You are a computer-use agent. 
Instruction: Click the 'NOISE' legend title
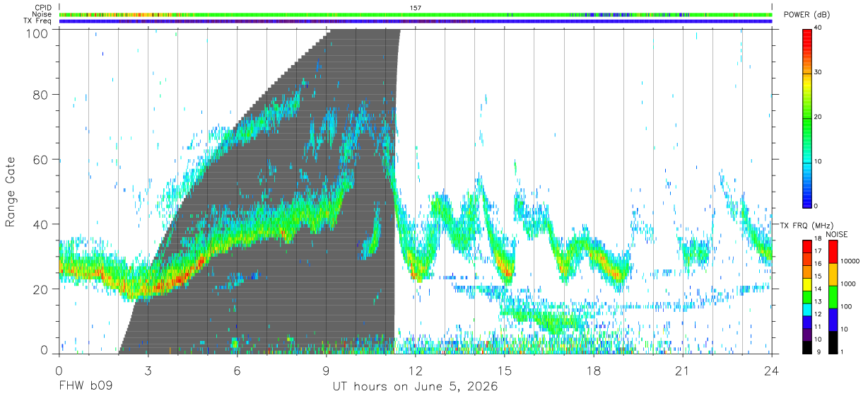coord(835,234)
